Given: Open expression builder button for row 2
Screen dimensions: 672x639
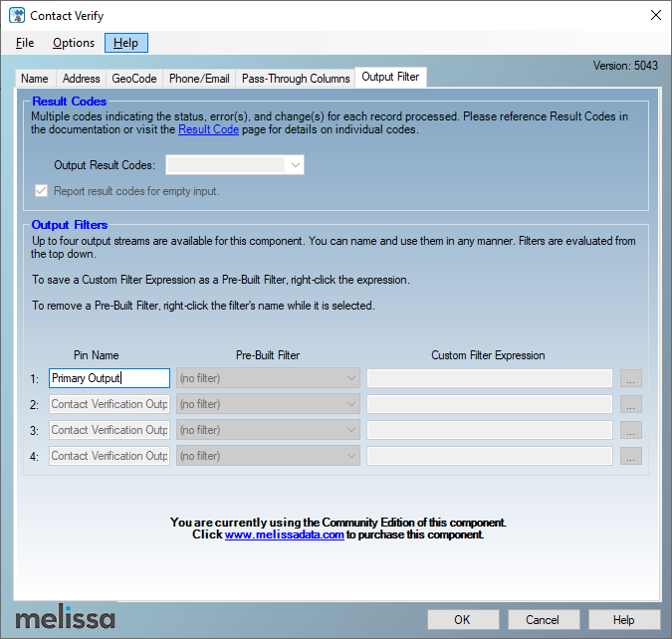Looking at the screenshot, I should (x=631, y=404).
